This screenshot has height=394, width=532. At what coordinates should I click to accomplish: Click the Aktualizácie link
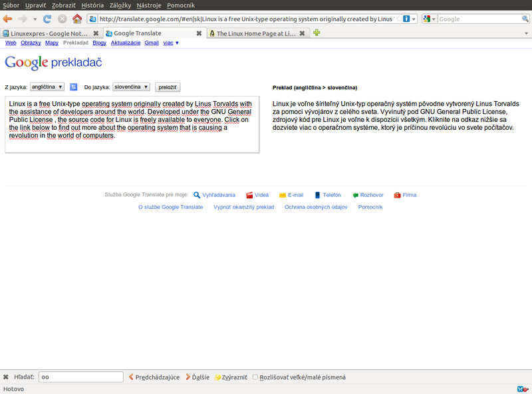pos(126,43)
